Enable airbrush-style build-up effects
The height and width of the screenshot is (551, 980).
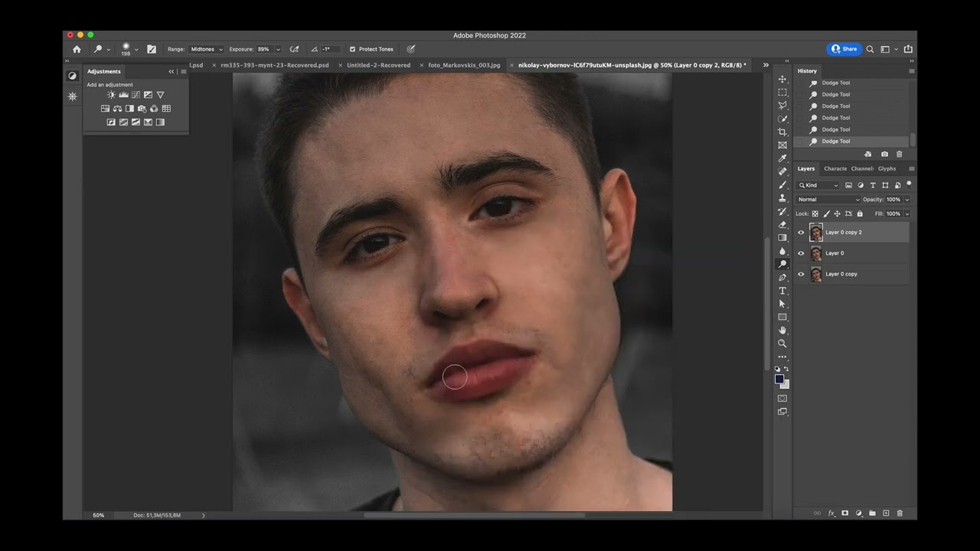click(295, 49)
